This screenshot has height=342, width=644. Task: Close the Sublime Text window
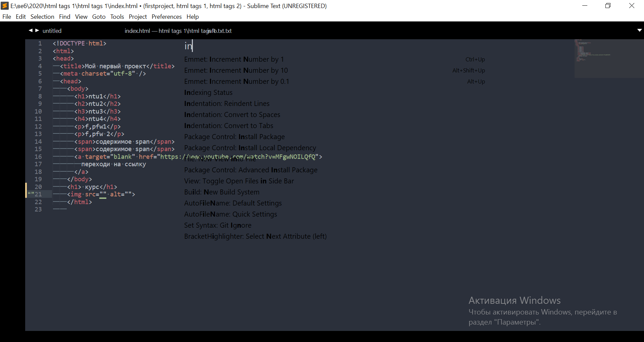(632, 6)
